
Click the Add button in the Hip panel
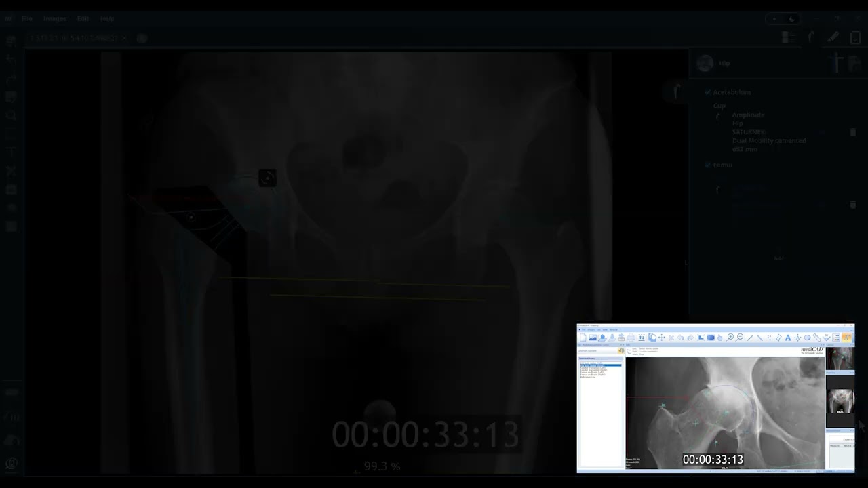coord(778,258)
